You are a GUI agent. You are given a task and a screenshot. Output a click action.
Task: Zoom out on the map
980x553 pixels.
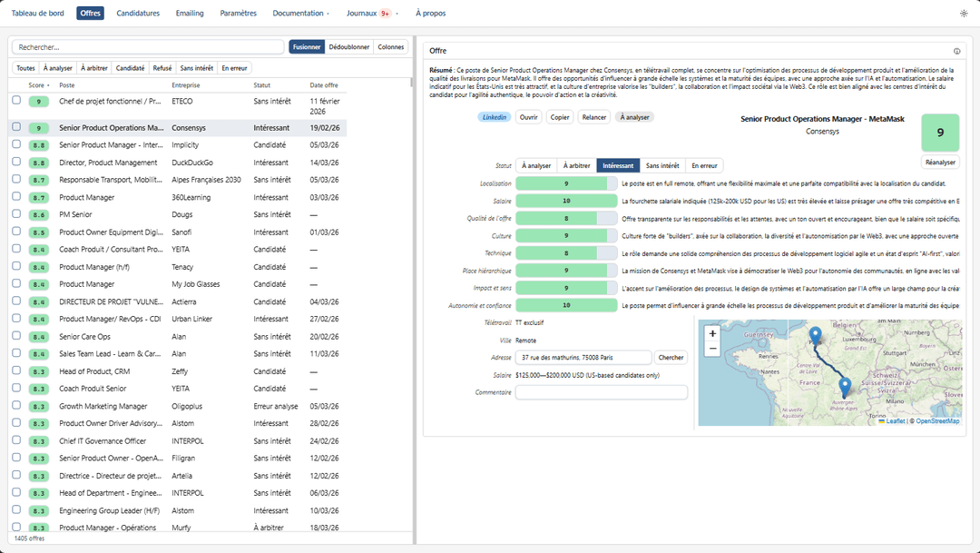pyautogui.click(x=712, y=349)
